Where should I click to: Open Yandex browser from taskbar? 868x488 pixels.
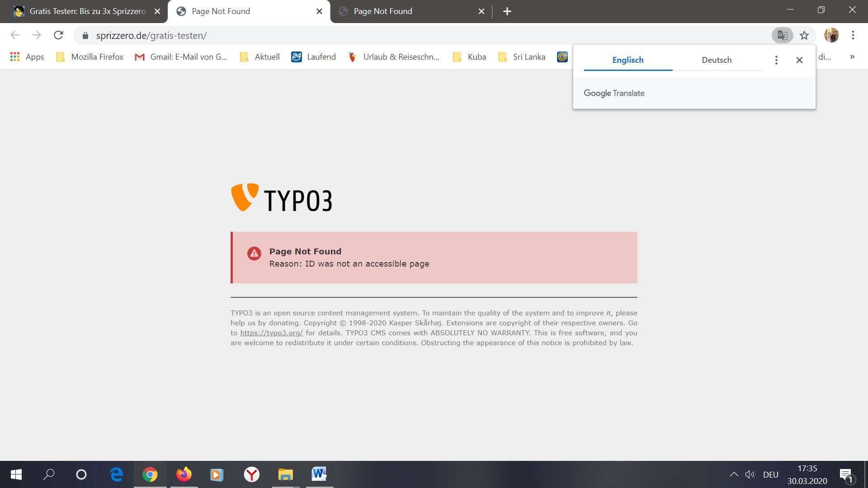251,474
